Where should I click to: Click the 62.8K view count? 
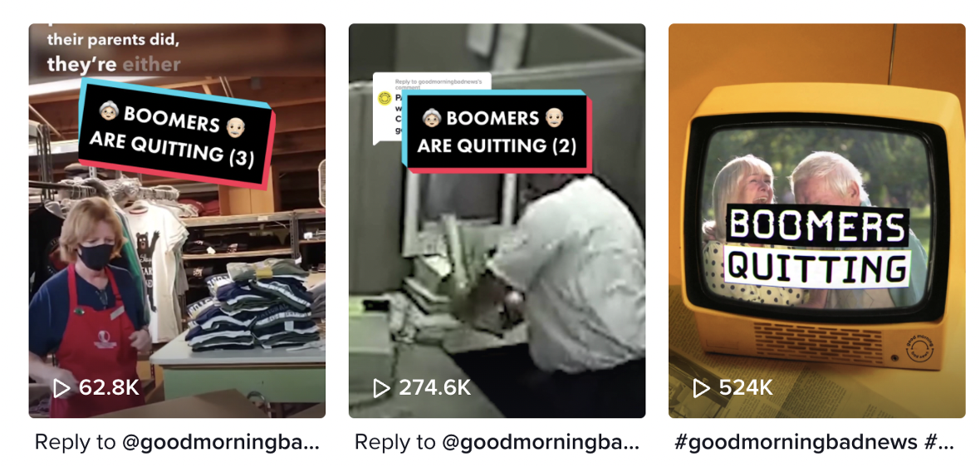109,387
